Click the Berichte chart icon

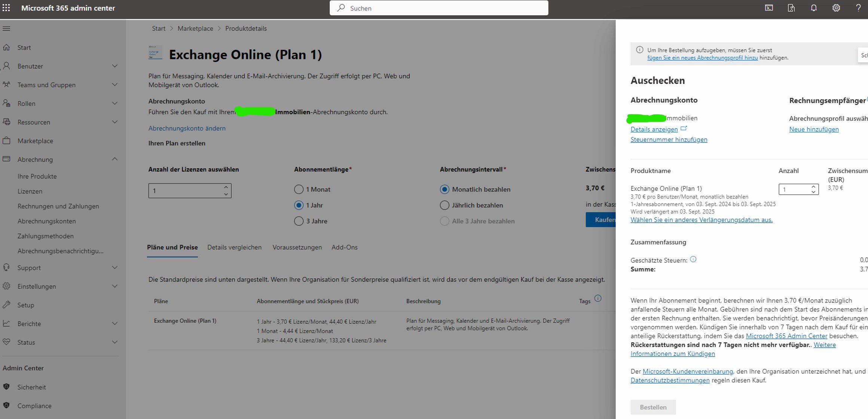[x=6, y=324]
